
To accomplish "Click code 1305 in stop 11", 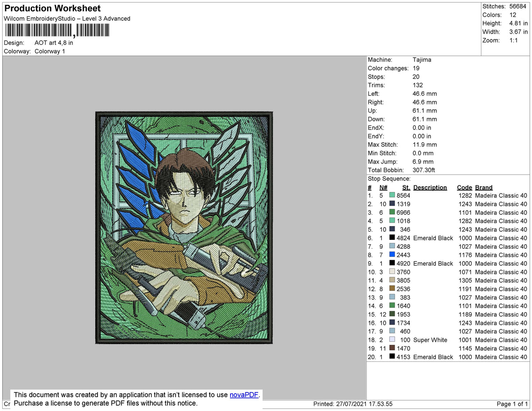I will coord(465,281).
